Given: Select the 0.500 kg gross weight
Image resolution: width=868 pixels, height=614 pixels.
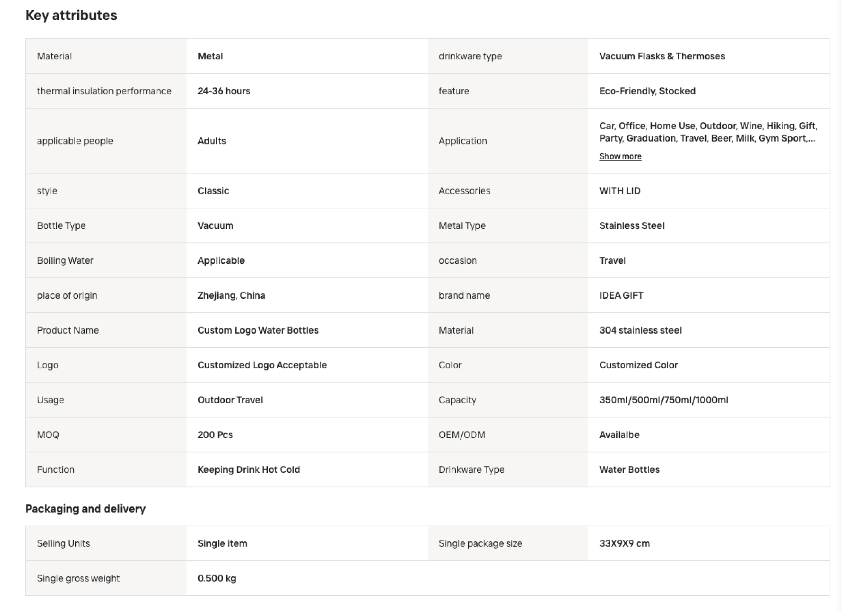Looking at the screenshot, I should [217, 578].
